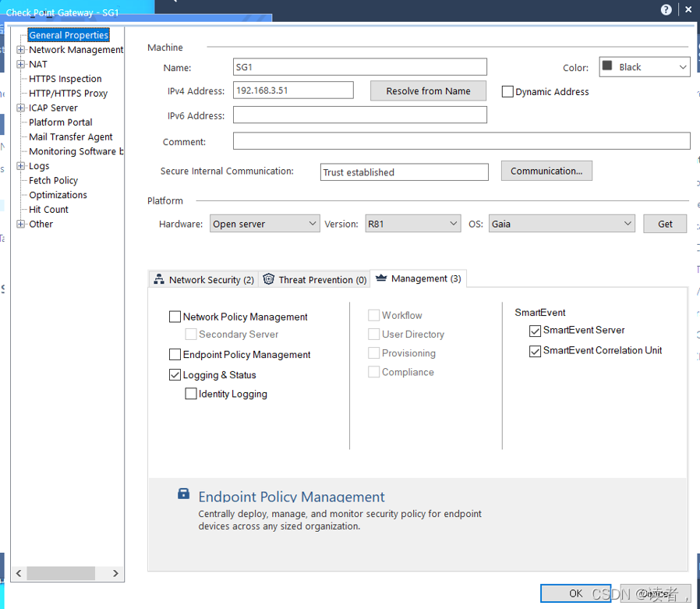
Task: Click the Get button
Action: pyautogui.click(x=665, y=224)
